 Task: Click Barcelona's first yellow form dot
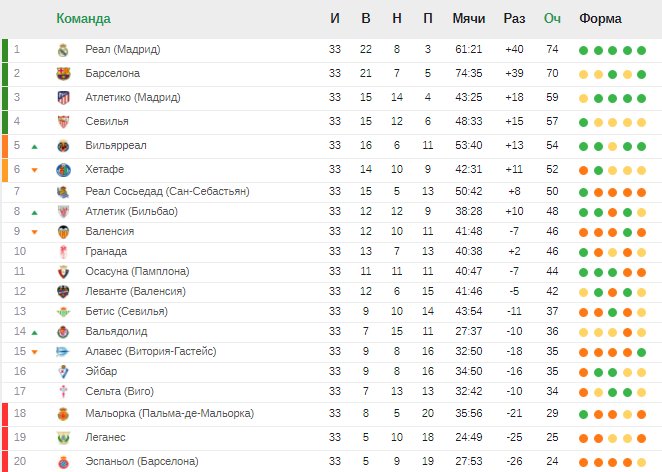pos(583,75)
